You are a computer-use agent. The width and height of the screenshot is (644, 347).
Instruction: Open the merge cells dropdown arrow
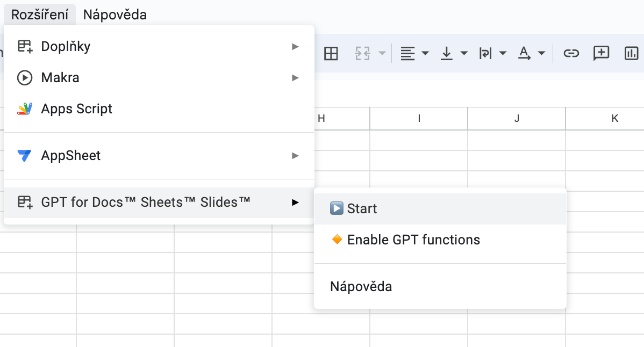tap(382, 53)
